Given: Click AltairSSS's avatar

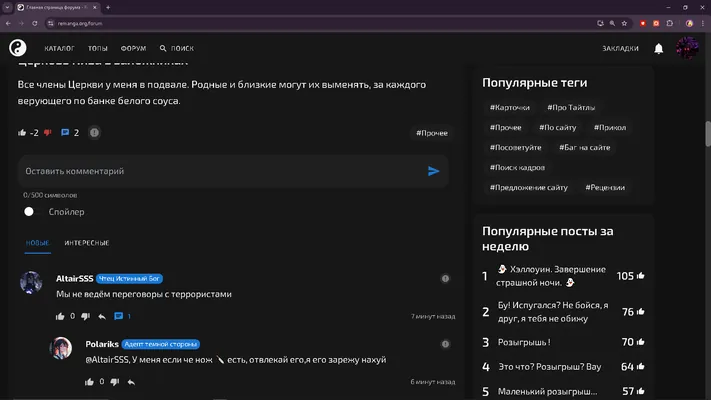Looking at the screenshot, I should [x=31, y=282].
